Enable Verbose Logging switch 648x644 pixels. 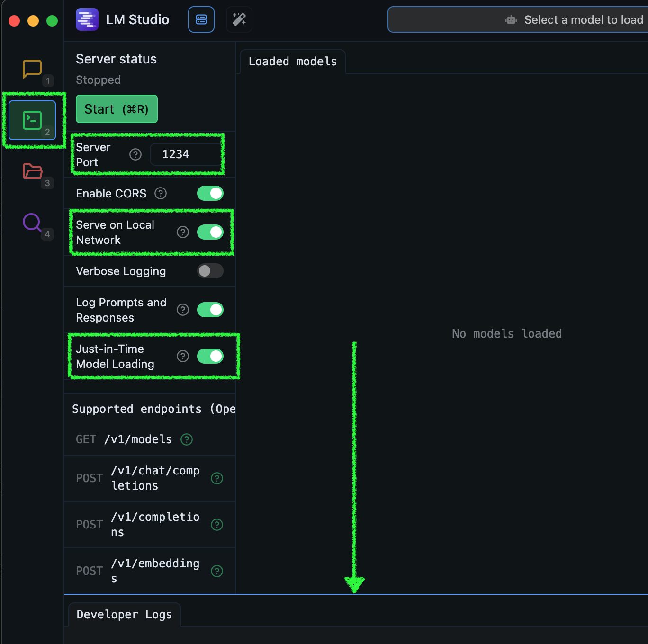click(x=210, y=271)
